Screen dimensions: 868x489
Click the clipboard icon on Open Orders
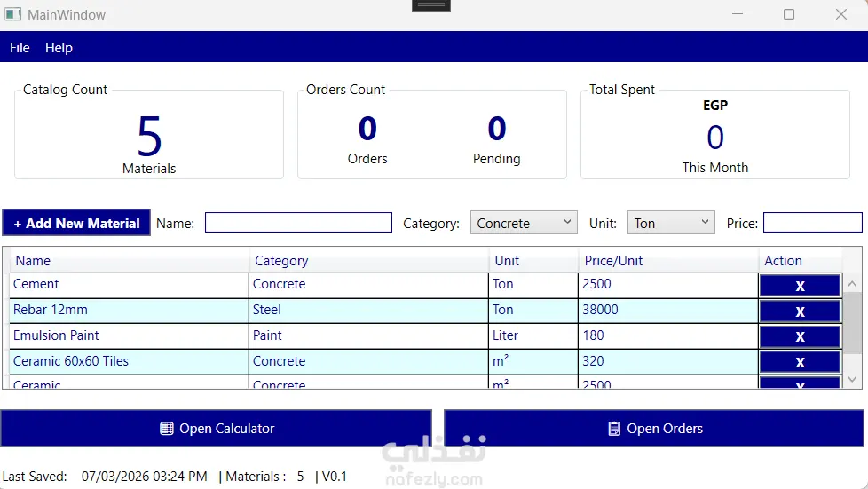(614, 428)
